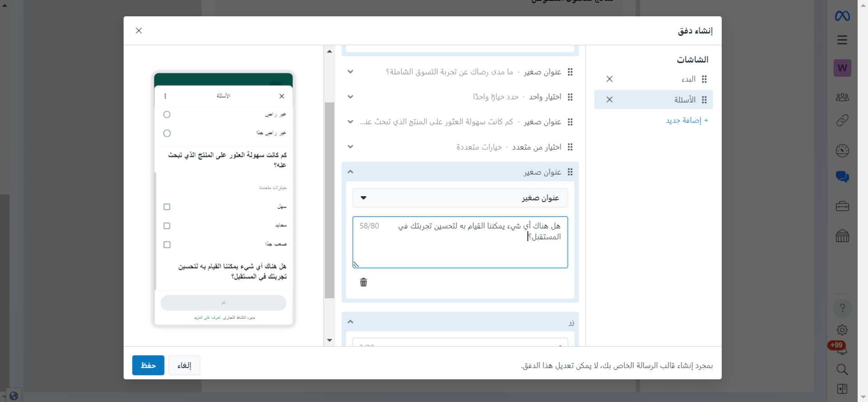The height and width of the screenshot is (402, 868).
Task: Grab drag handle of الأسئلة screen
Action: 704,99
